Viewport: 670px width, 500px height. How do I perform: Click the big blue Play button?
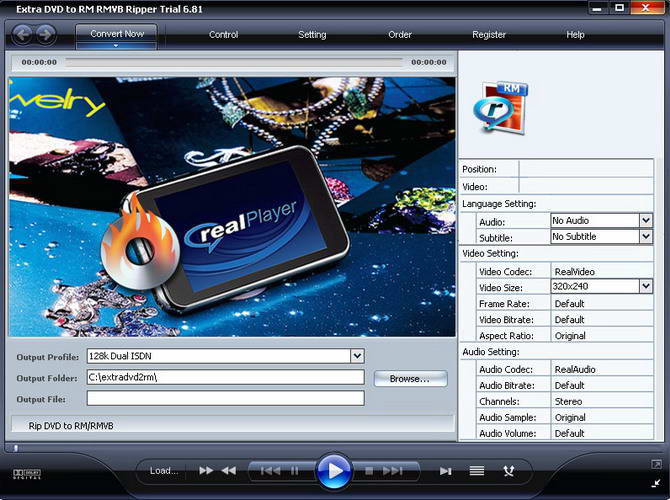tap(334, 471)
